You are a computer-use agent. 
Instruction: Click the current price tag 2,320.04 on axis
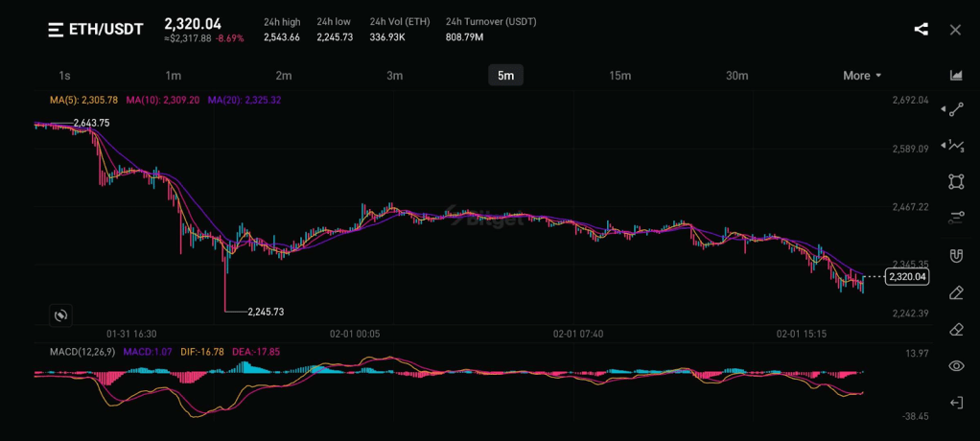[906, 277]
